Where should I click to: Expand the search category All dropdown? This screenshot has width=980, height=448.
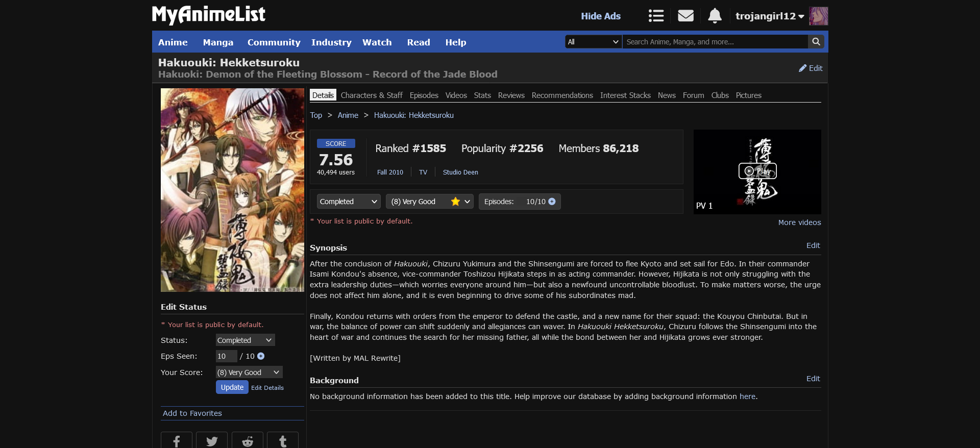coord(593,42)
